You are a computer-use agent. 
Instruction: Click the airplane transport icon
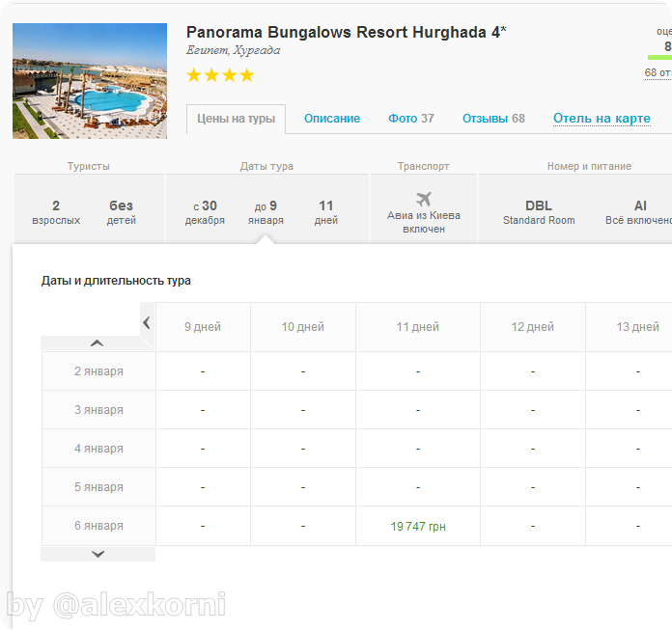[424, 199]
